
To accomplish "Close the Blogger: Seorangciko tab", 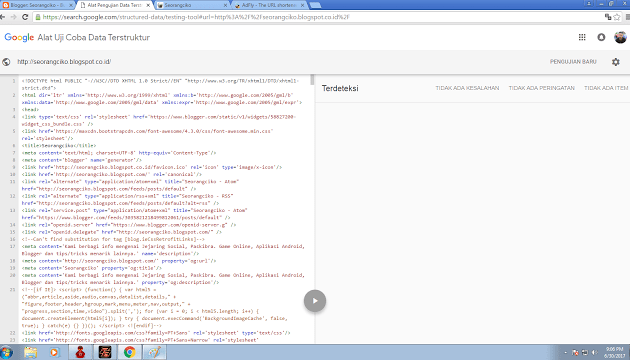I will 71,5.
